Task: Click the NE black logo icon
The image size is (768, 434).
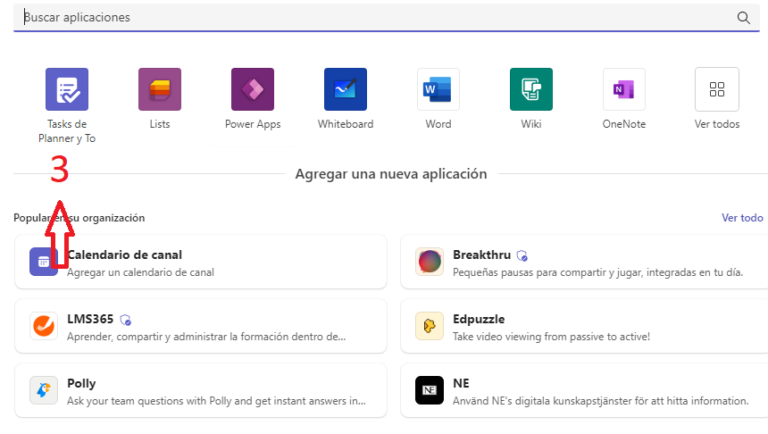Action: coord(430,390)
